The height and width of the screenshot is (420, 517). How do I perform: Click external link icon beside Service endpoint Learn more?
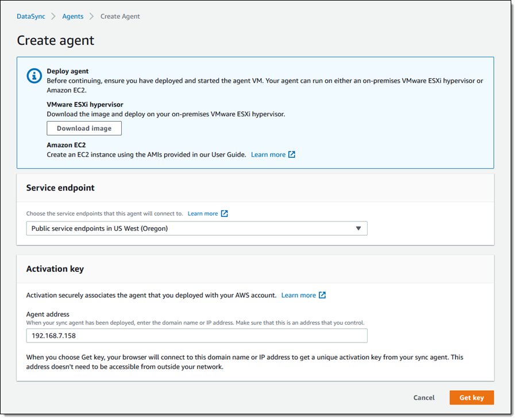coord(225,213)
